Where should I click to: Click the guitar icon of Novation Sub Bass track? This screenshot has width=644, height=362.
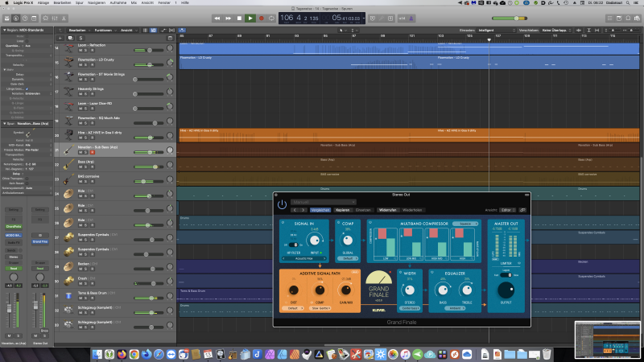click(x=68, y=150)
